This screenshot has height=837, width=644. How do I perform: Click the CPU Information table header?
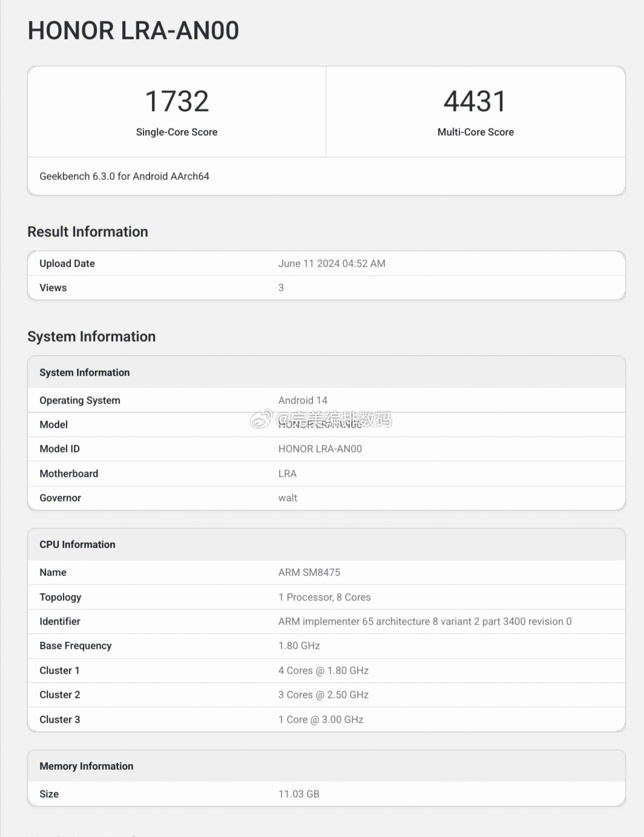[77, 544]
